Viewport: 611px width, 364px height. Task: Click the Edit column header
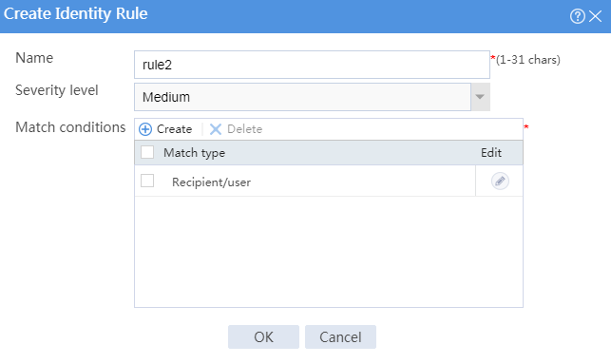click(491, 153)
